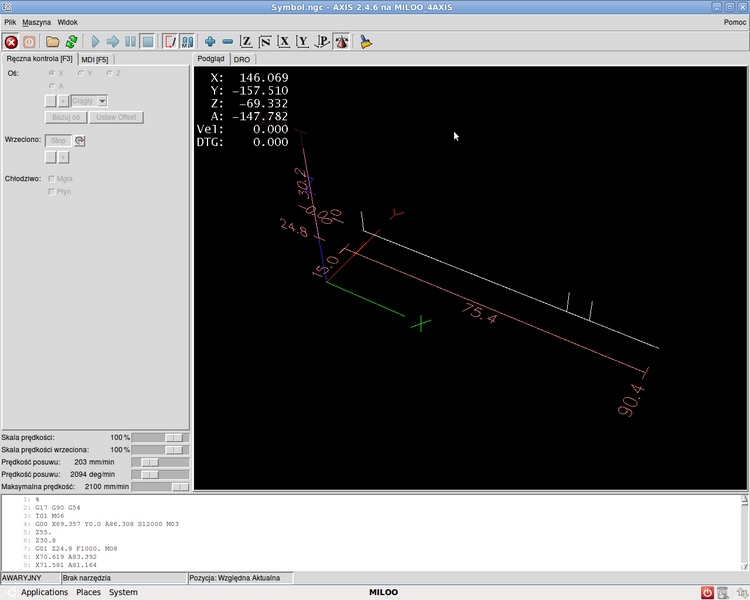The height and width of the screenshot is (600, 750).
Task: Zoom out the preview with minus icon
Action: pyautogui.click(x=228, y=42)
